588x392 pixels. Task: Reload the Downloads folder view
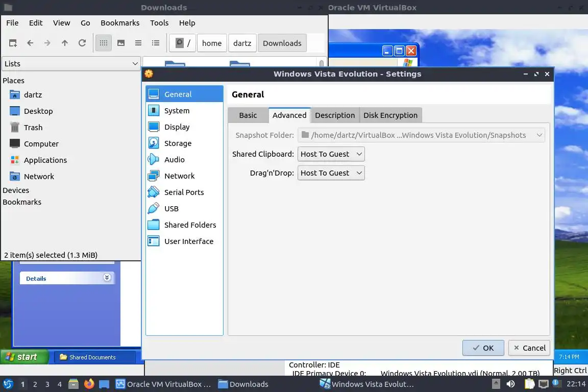(x=82, y=43)
